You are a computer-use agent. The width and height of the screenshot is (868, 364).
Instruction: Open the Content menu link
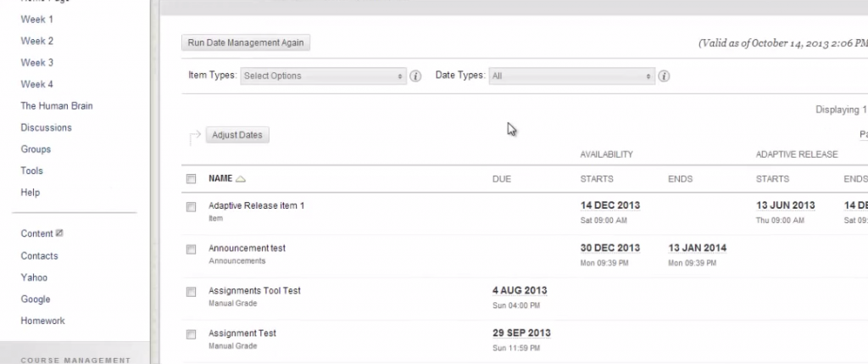pyautogui.click(x=37, y=234)
